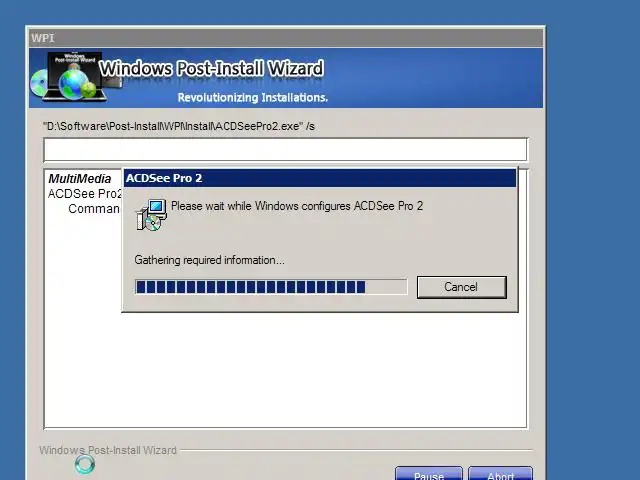Click the Windows Post-Install Wizard logo image
The height and width of the screenshot is (480, 640).
pyautogui.click(x=75, y=76)
